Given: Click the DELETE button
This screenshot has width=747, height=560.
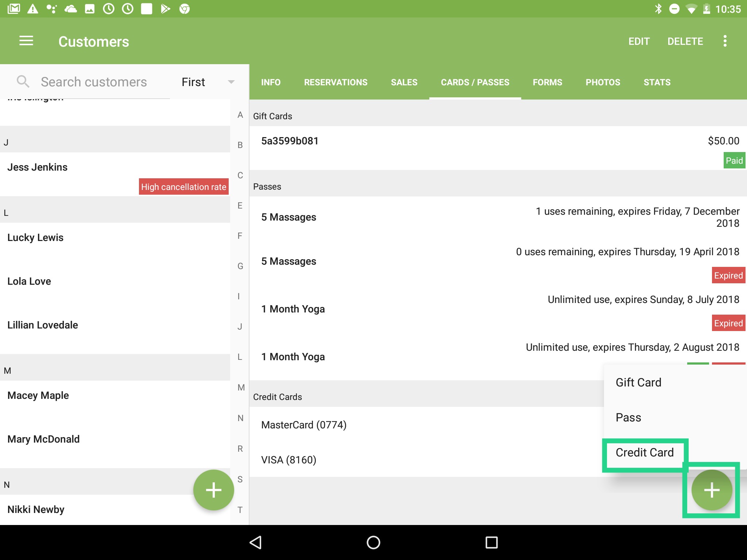Looking at the screenshot, I should [x=685, y=42].
